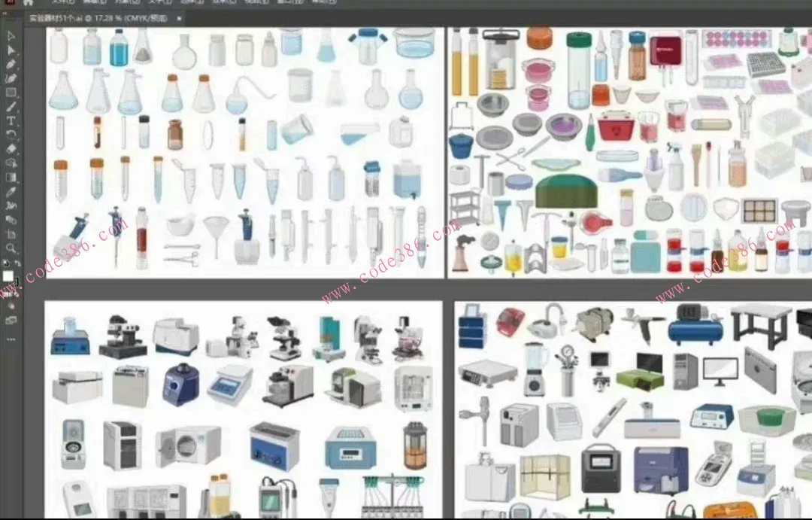Screen dimensions: 812x520
Task: Open the 编辑(E) Edit menu
Action: (95, 2)
